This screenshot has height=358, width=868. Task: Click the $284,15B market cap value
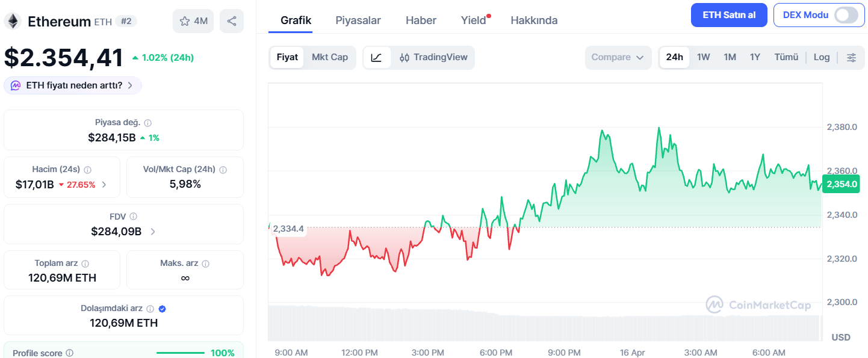[112, 138]
